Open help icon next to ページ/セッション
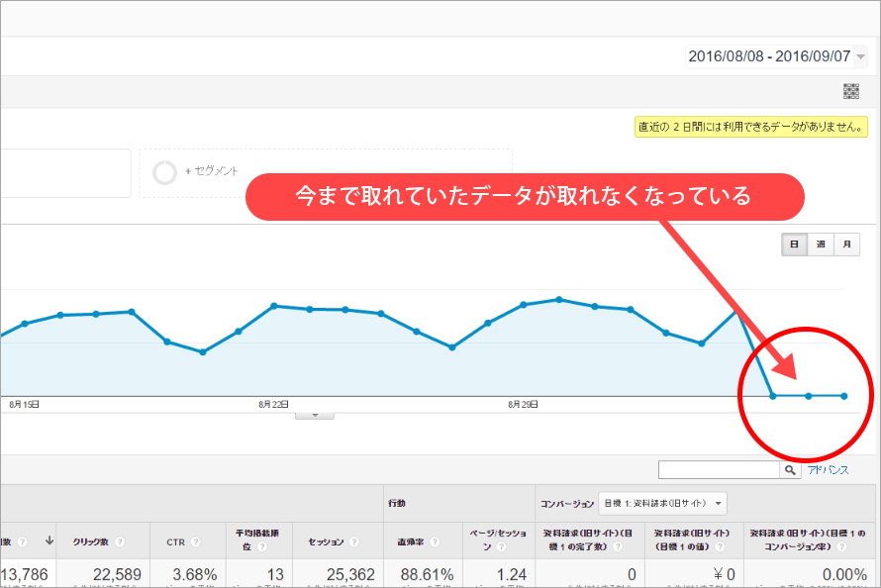The width and height of the screenshot is (881, 588). pos(501,547)
